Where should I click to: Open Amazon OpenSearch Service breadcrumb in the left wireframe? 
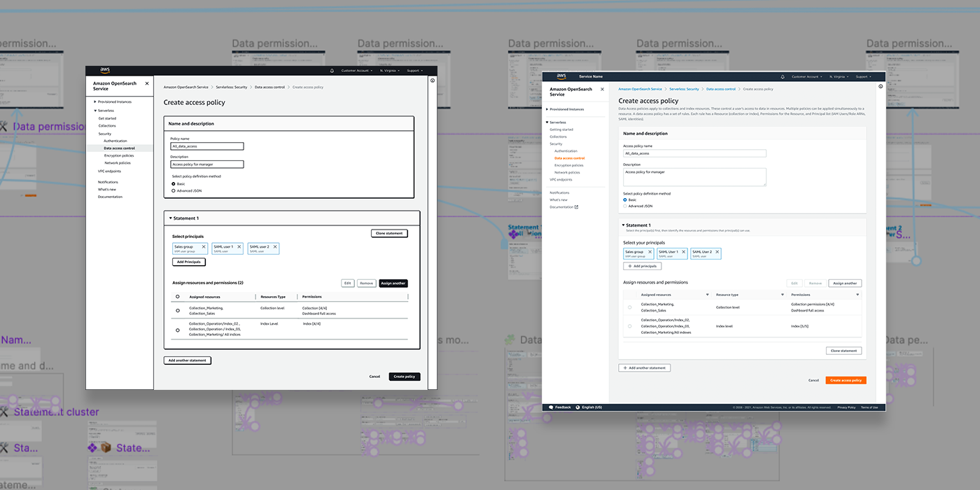[x=186, y=87]
